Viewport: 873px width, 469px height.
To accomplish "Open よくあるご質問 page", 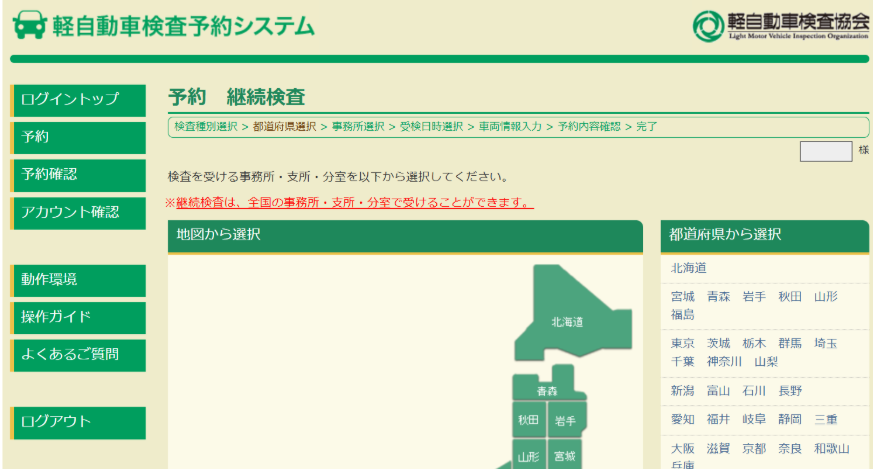I will pos(79,355).
